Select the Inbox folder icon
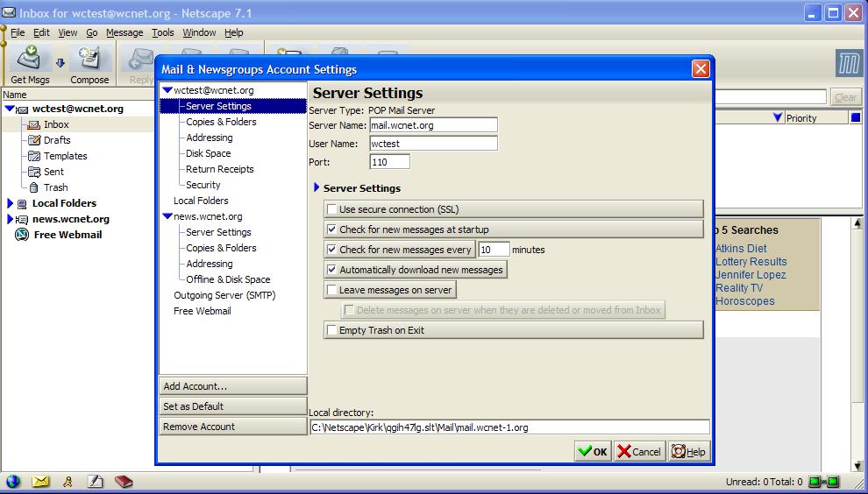 pos(34,124)
